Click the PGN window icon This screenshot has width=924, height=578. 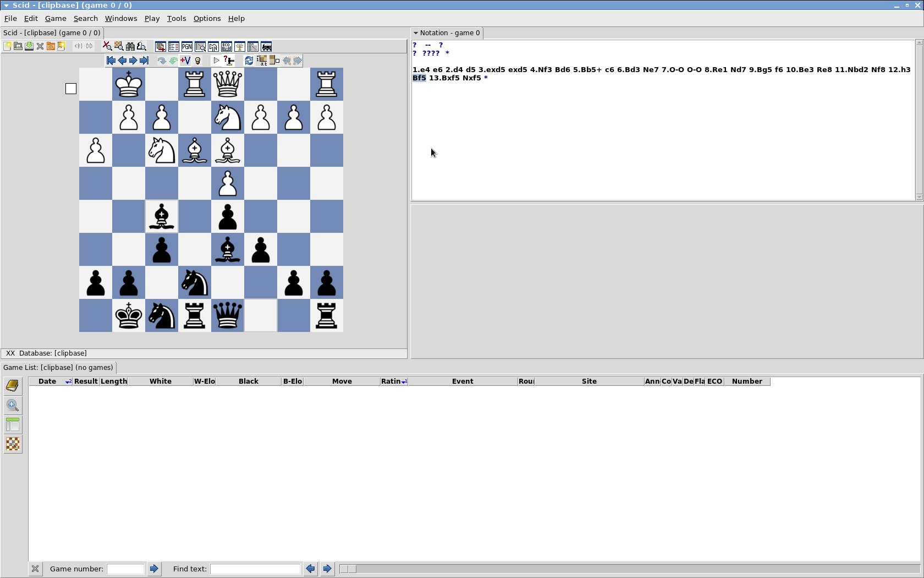point(187,47)
